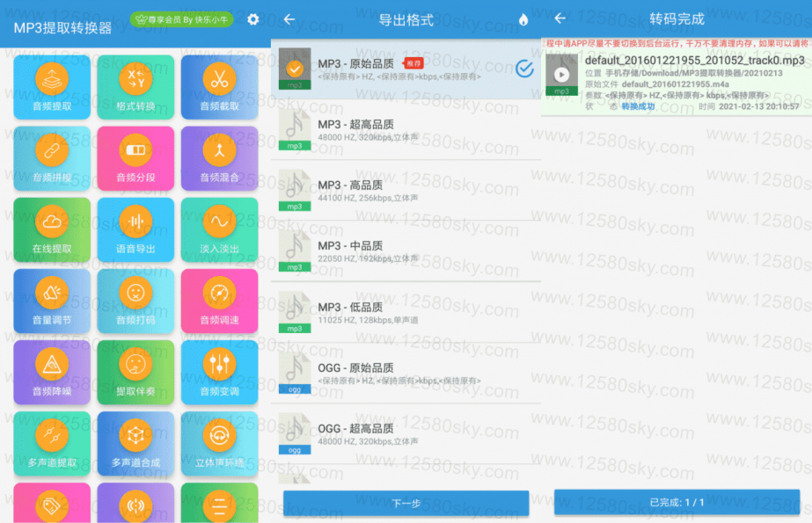The height and width of the screenshot is (523, 812).
Task: Open the 音频拼接 audio splicing tool
Action: [50, 156]
